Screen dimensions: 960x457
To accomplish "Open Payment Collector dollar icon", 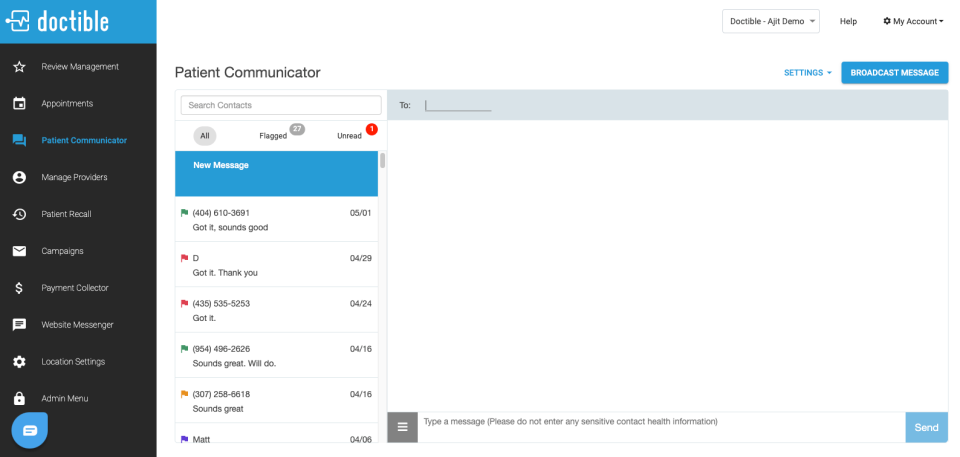I will [19, 287].
